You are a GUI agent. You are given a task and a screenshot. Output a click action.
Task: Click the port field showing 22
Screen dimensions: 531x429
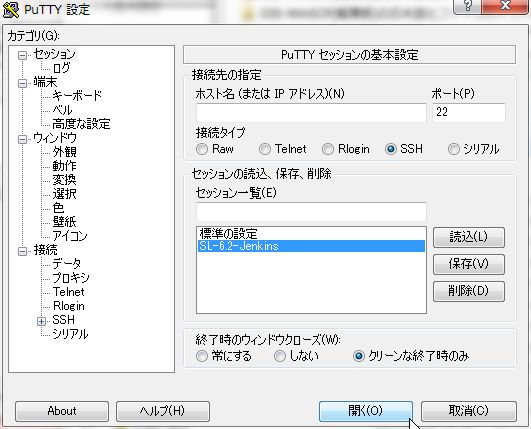tap(469, 113)
